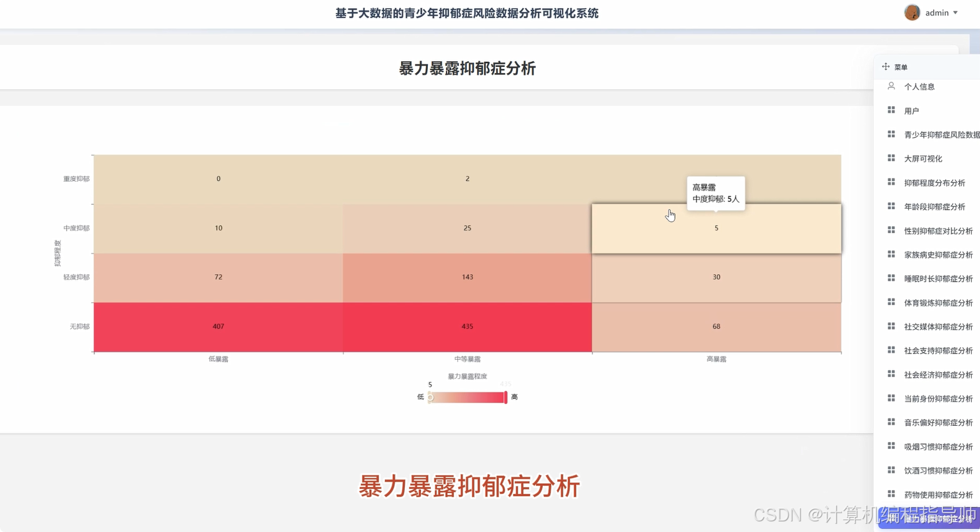Click grid icon beside 性别抑郁症对比分析
This screenshot has height=532, width=980.
click(x=891, y=230)
